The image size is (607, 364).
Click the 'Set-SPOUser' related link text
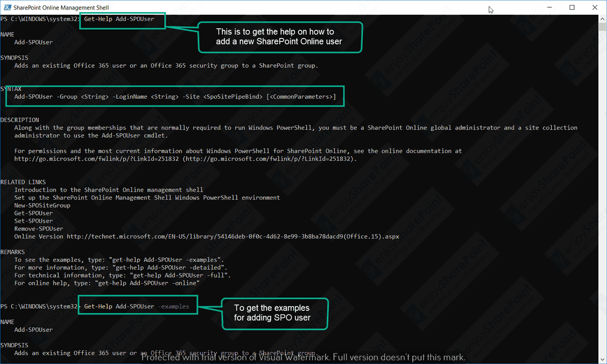coord(33,221)
